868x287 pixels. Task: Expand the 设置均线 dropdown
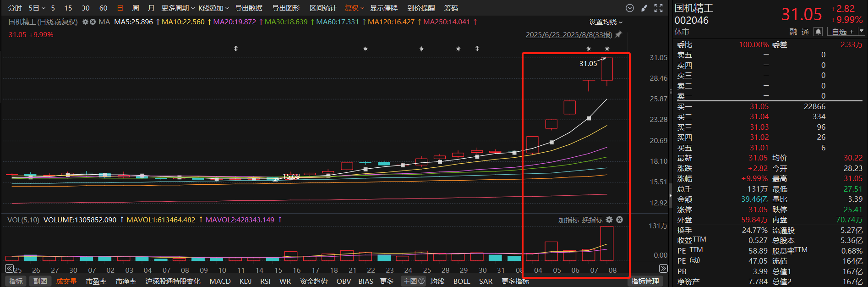[606, 22]
